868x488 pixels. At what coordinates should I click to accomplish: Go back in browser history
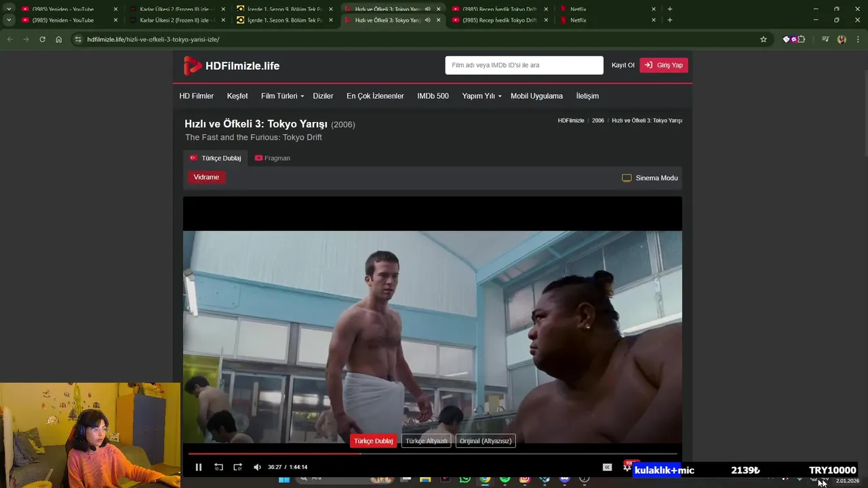point(9,39)
